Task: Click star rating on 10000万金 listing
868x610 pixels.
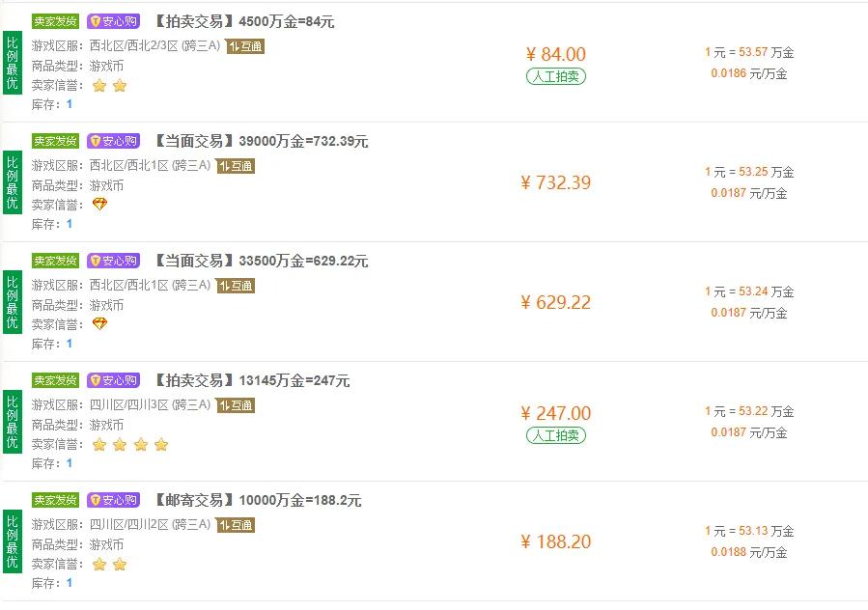Action: (x=109, y=564)
